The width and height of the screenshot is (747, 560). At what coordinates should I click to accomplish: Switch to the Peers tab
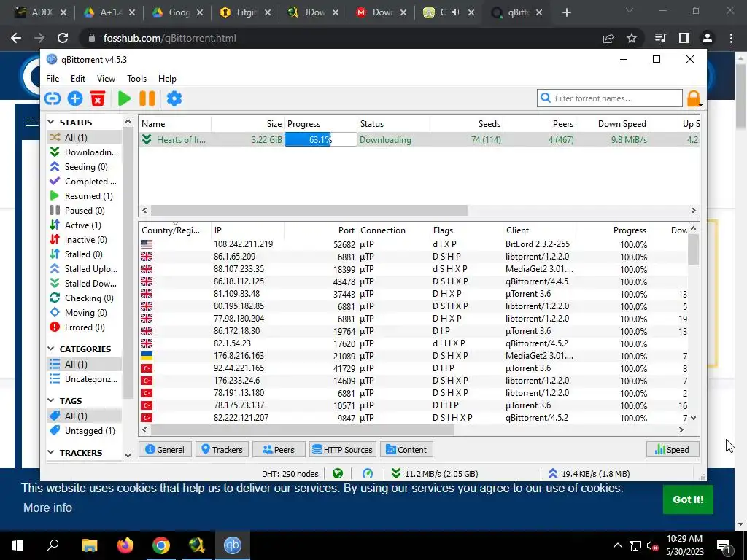(x=279, y=449)
